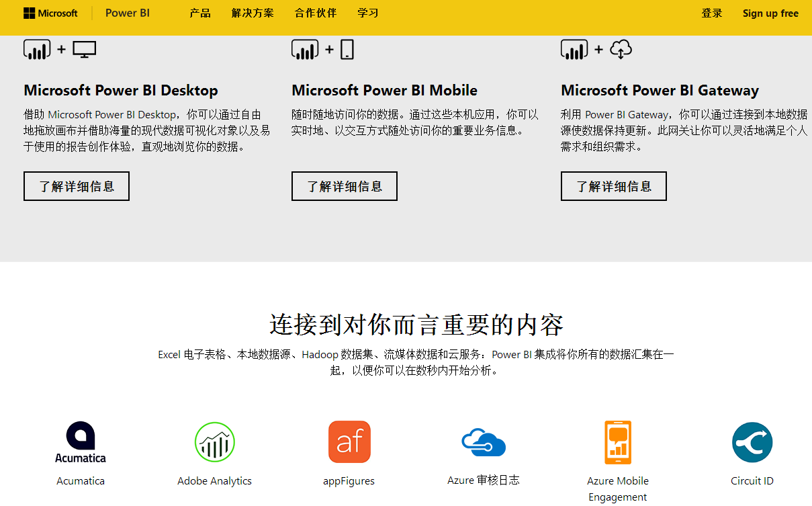The width and height of the screenshot is (812, 506).
Task: Open the Azure Mobile Engagement icon
Action: pos(618,442)
